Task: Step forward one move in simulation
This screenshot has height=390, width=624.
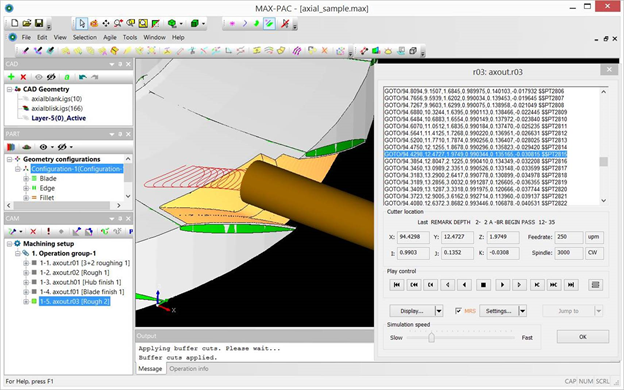Action: pyautogui.click(x=519, y=285)
